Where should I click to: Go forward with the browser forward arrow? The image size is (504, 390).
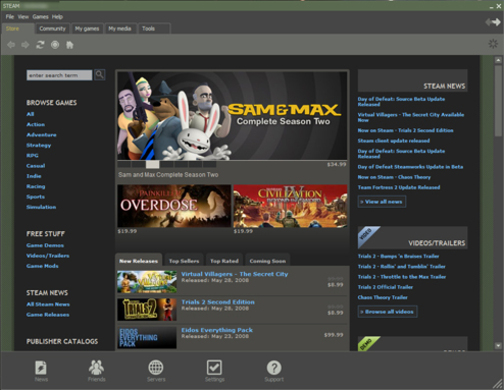(25, 45)
